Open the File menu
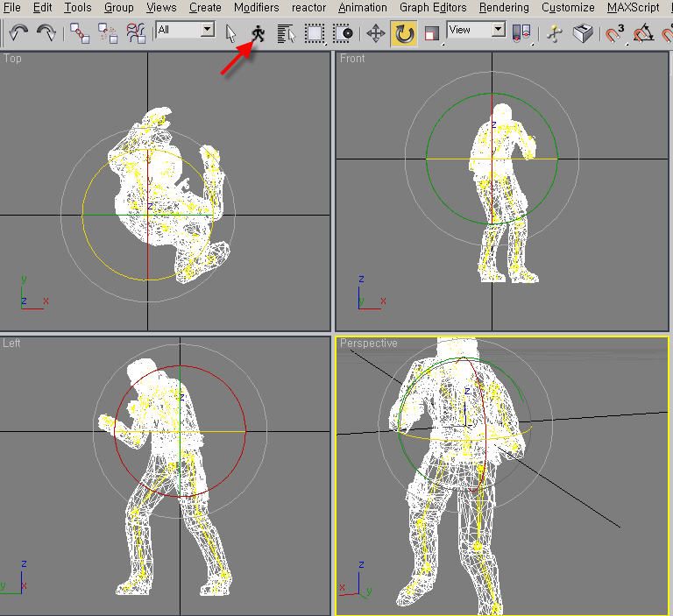 tap(11, 7)
